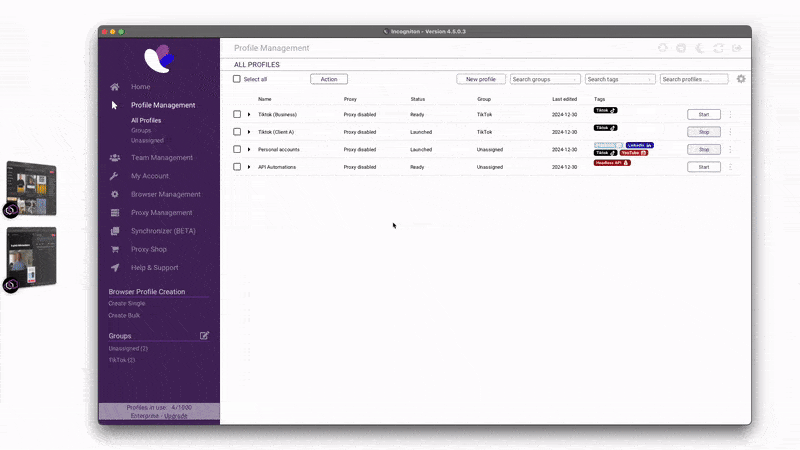Tick the Select all checkbox
The width and height of the screenshot is (800, 450).
point(237,79)
